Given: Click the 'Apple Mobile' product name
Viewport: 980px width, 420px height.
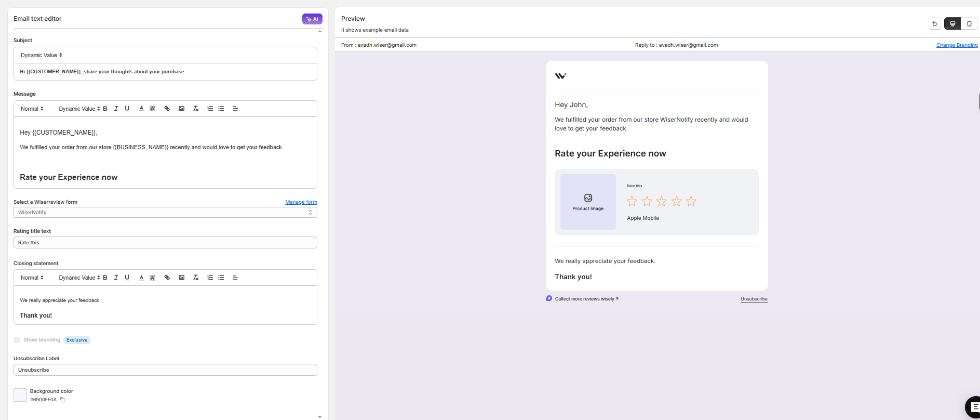Looking at the screenshot, I should [643, 218].
